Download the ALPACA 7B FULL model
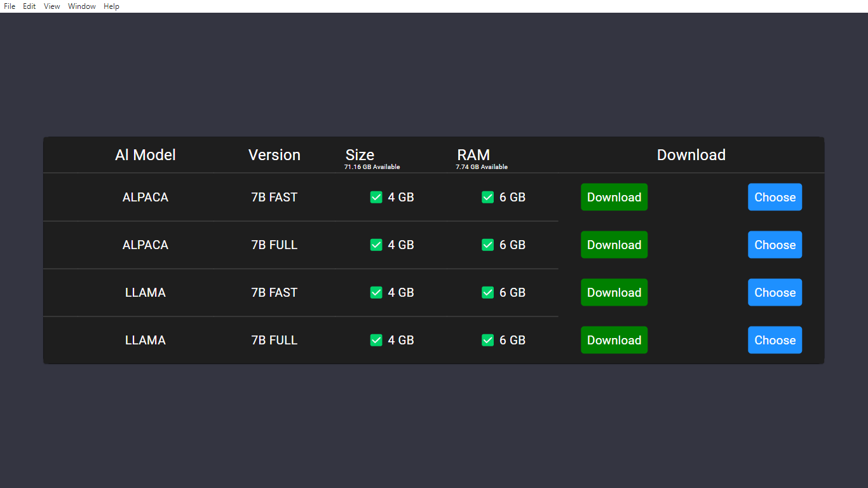The image size is (868, 488). click(614, 245)
